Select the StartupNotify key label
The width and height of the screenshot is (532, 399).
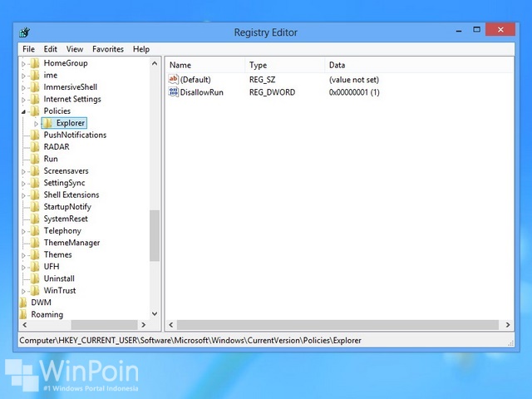pyautogui.click(x=67, y=207)
